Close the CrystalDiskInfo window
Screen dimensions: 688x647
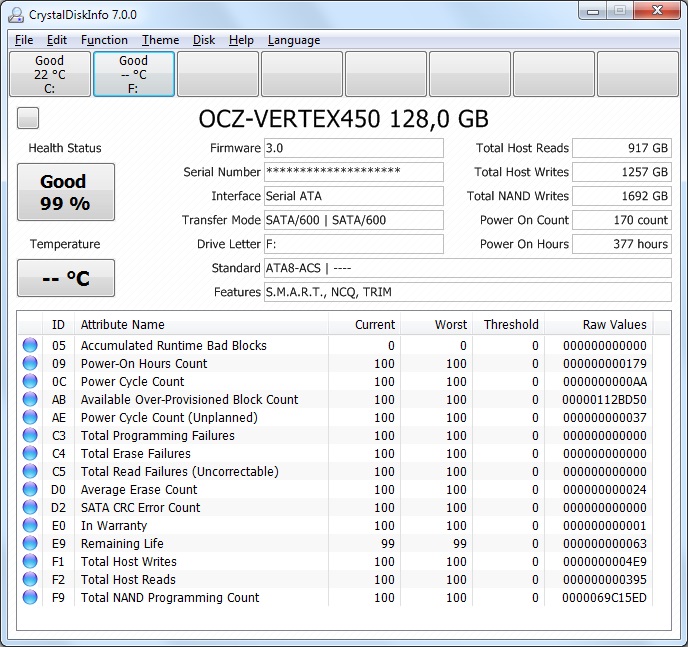pyautogui.click(x=657, y=11)
